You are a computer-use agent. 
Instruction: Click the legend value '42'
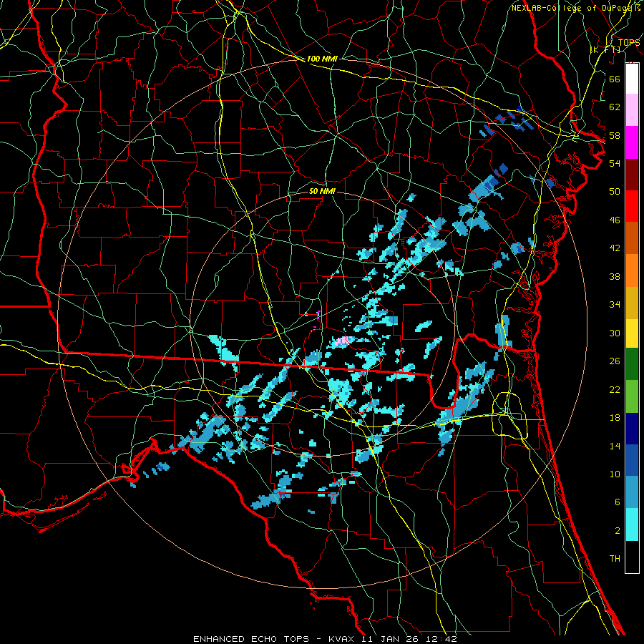pos(615,248)
